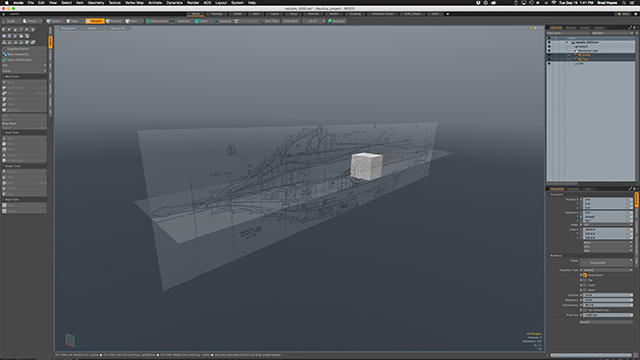
Task: Select the highlighted orange vertical sidebar tab
Action: pyautogui.click(x=50, y=42)
